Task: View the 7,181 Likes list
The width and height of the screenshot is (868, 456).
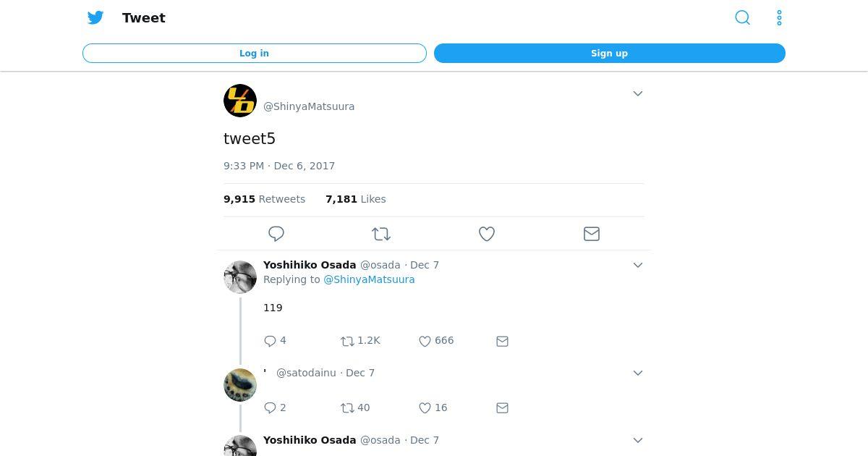Action: coord(355,199)
